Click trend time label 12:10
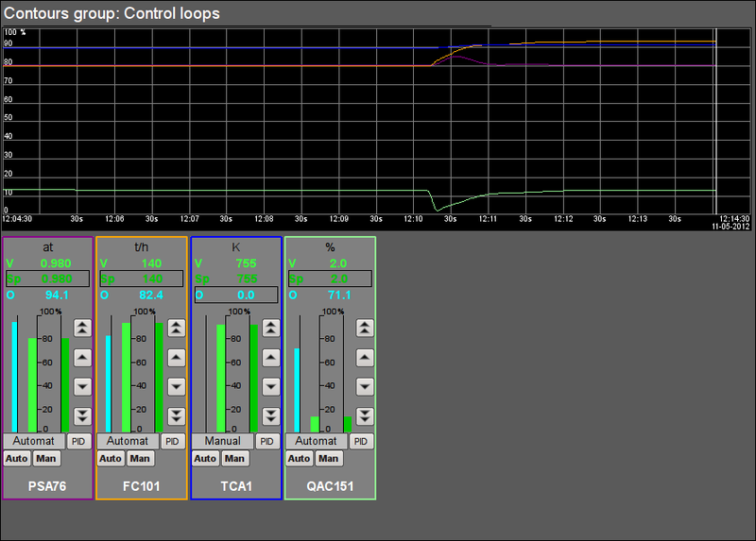The height and width of the screenshot is (541, 756). coord(413,219)
